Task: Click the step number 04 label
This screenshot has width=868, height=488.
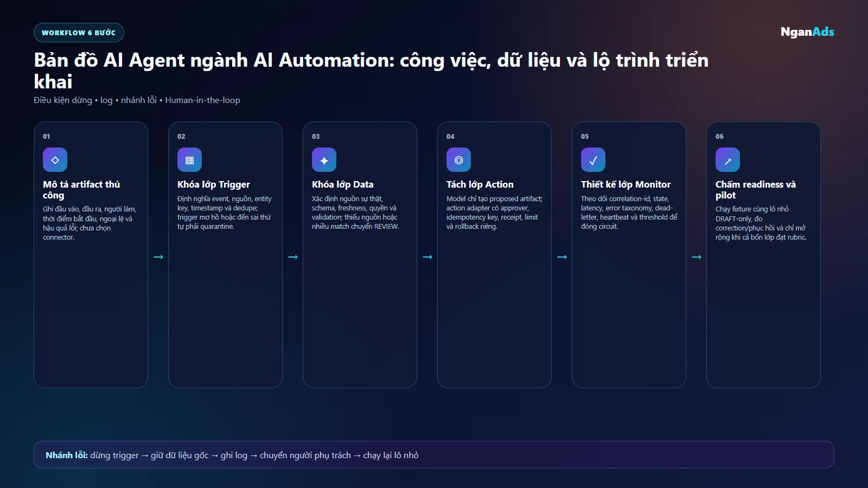Action: tap(450, 137)
